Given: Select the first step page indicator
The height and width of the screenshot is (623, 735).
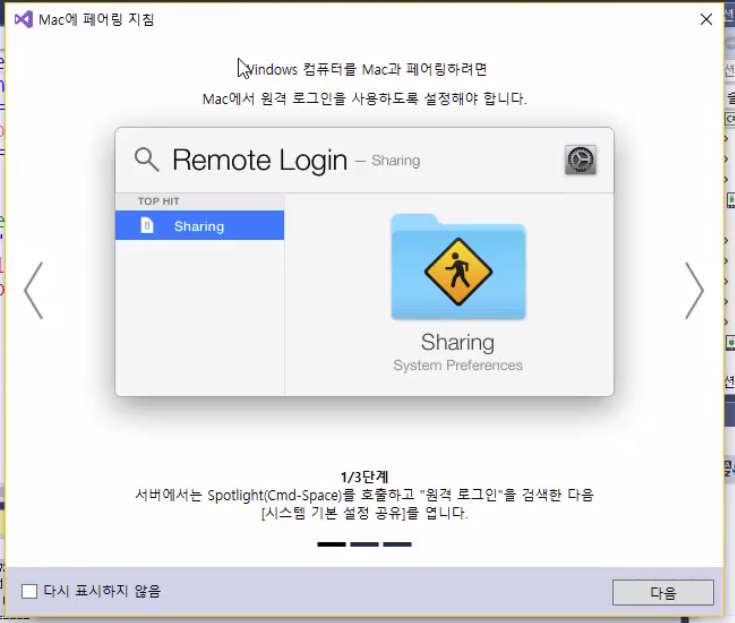Looking at the screenshot, I should [331, 544].
